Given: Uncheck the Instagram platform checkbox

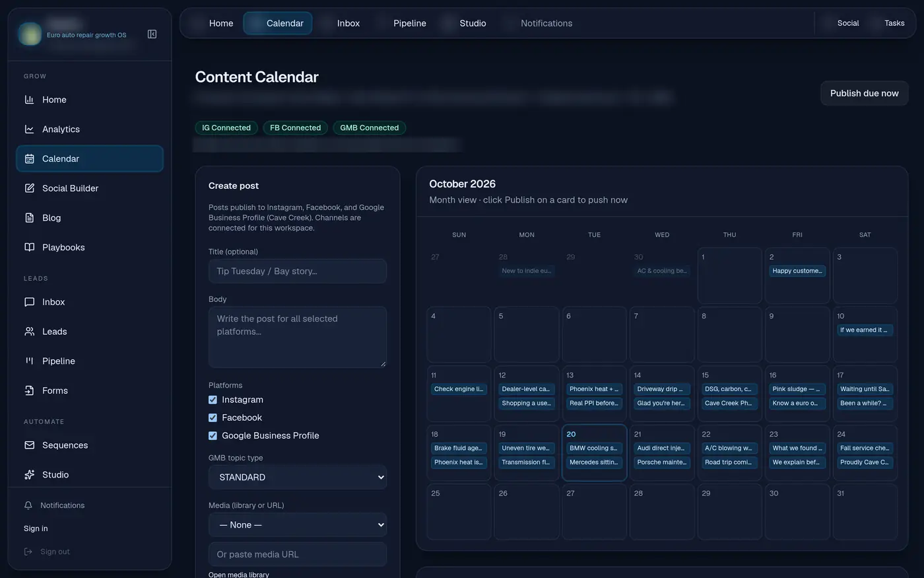Looking at the screenshot, I should point(213,400).
